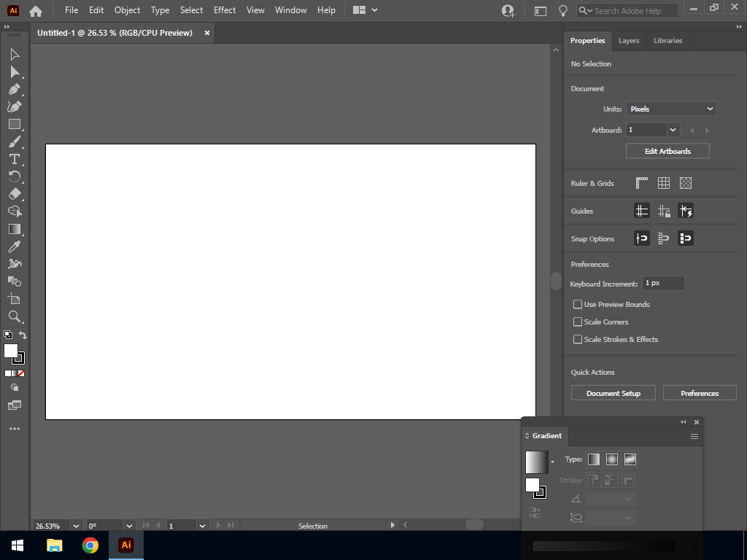Toggle Show Guides icon
Image resolution: width=747 pixels, height=560 pixels.
(642, 211)
